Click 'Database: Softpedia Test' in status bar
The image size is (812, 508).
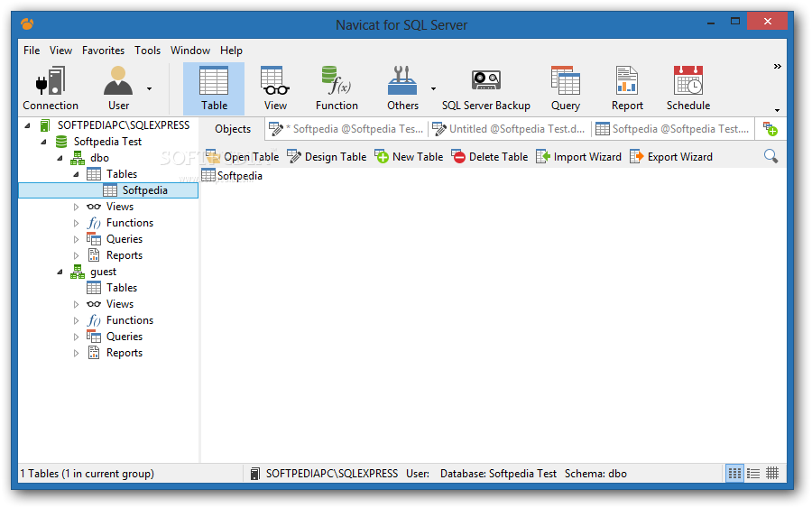[x=498, y=474]
